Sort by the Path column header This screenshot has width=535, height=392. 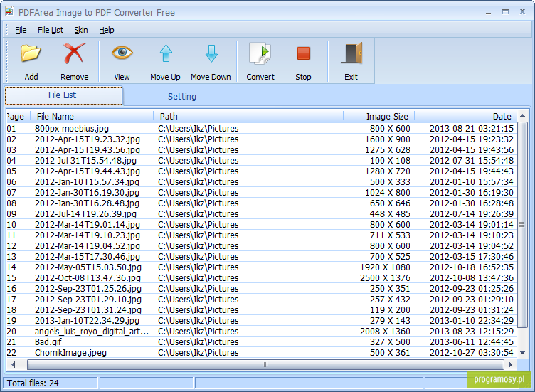coord(248,117)
